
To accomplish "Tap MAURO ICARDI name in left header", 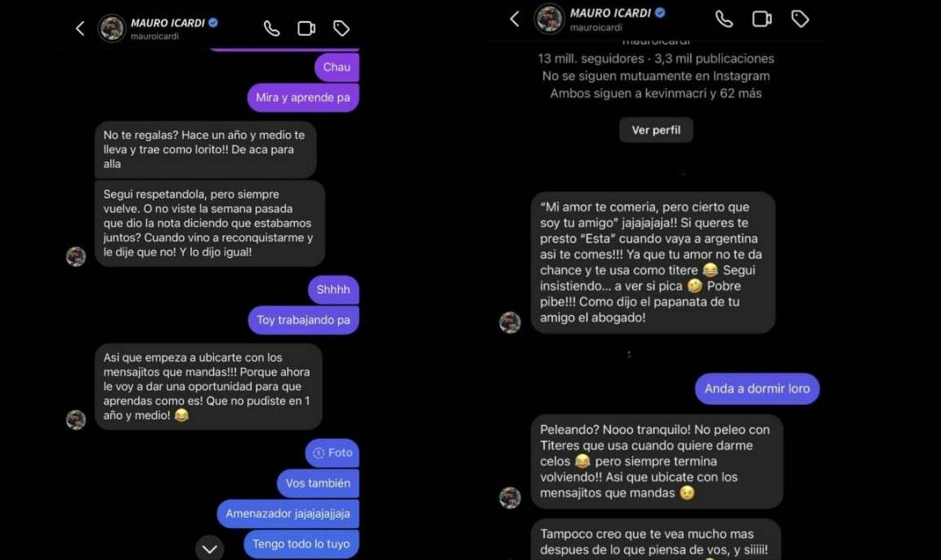I will (x=168, y=23).
